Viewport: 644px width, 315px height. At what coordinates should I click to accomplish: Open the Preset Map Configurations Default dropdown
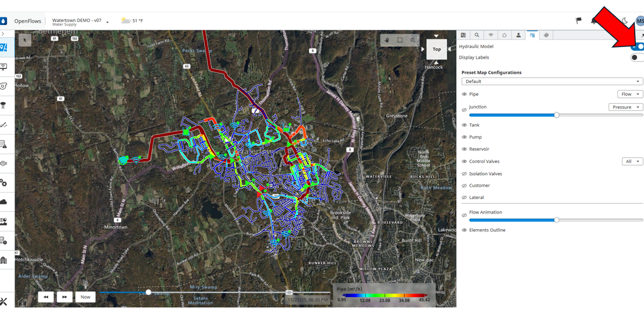coord(552,81)
